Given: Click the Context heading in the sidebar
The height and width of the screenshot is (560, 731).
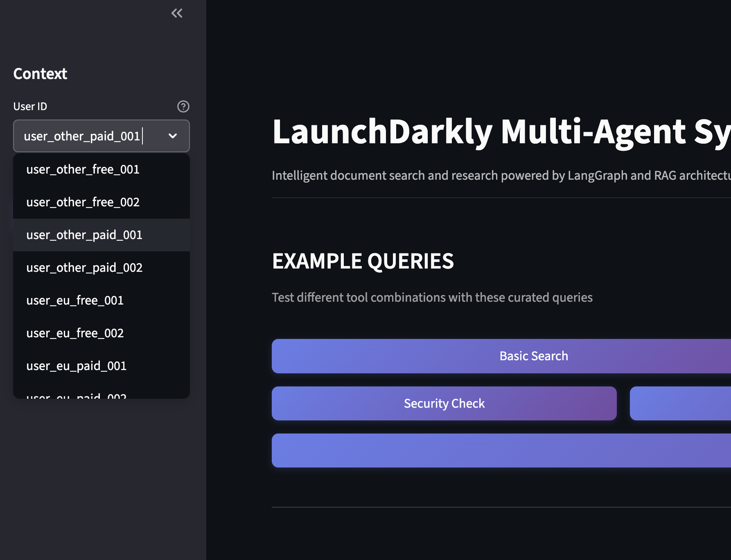Looking at the screenshot, I should (40, 74).
